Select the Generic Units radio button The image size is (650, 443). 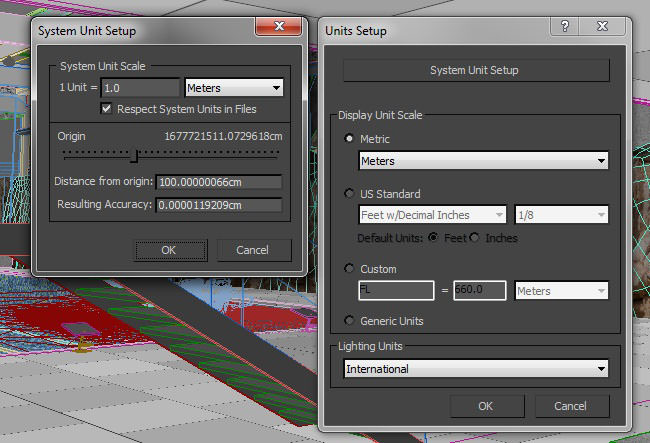pos(349,320)
